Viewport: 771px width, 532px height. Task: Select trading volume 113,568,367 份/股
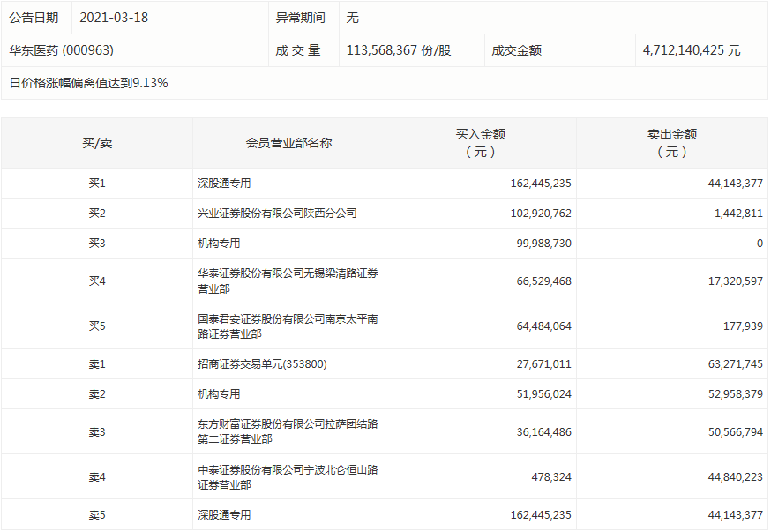coord(399,50)
